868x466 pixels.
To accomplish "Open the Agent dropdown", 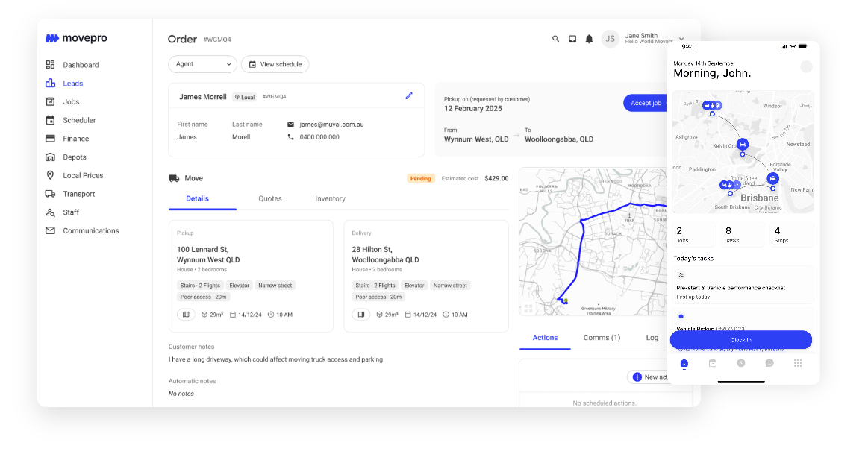I will tap(202, 64).
